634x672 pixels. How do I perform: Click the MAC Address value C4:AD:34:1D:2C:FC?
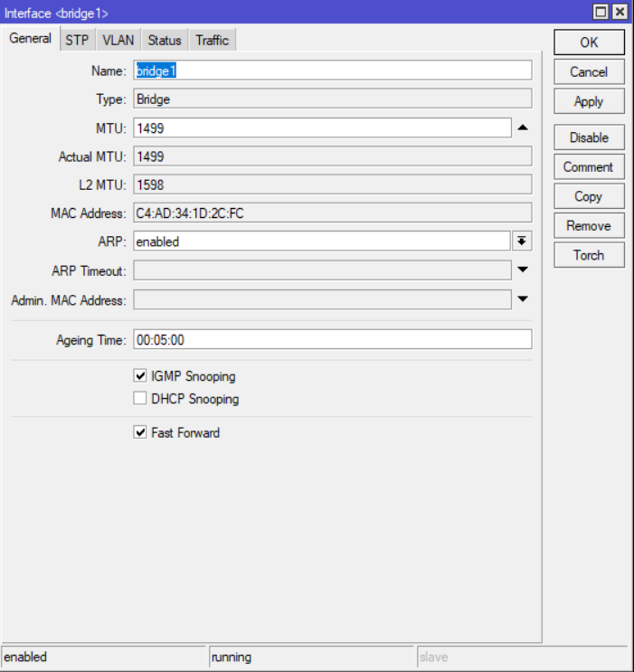coord(333,213)
